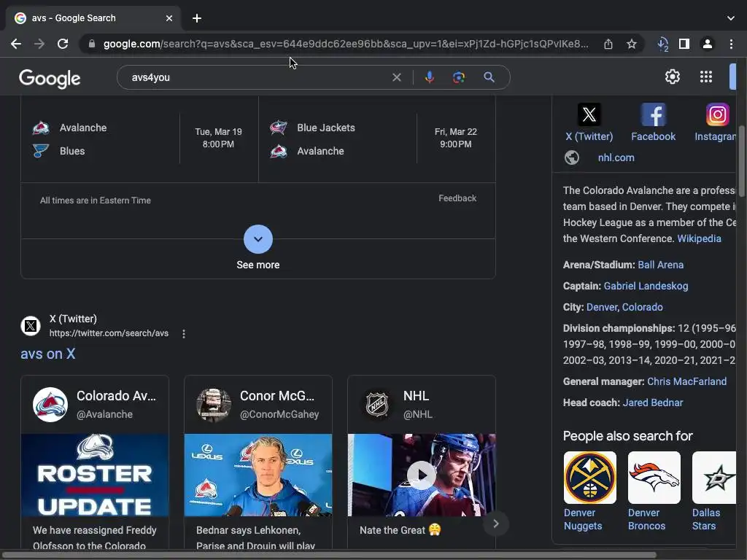Open Google quick settings gear
The image size is (747, 560).
click(x=672, y=77)
